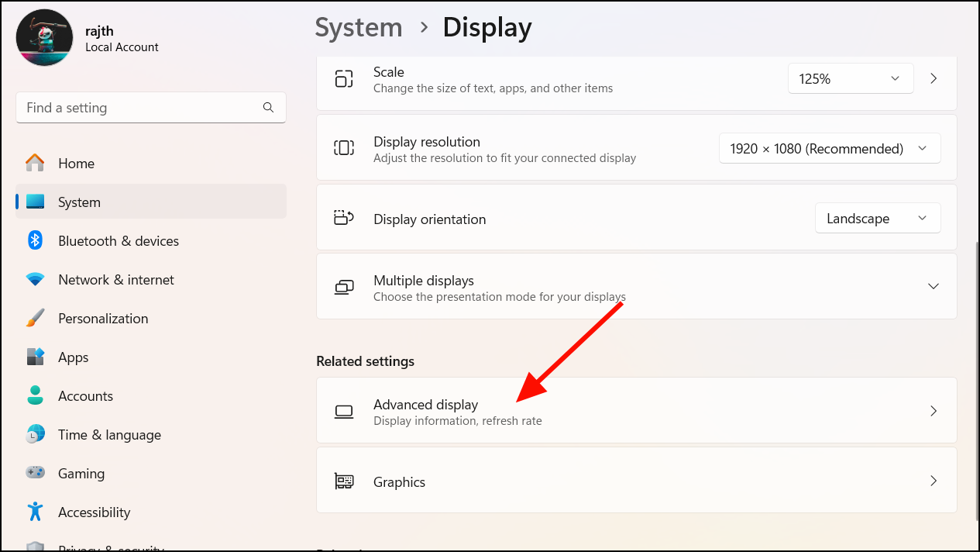Open the Landscape orientation dropdown
The width and height of the screenshot is (980, 552).
(x=878, y=218)
